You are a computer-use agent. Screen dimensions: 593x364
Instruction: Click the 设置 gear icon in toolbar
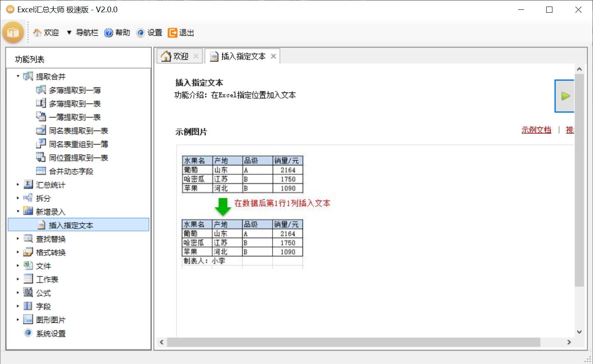[141, 33]
